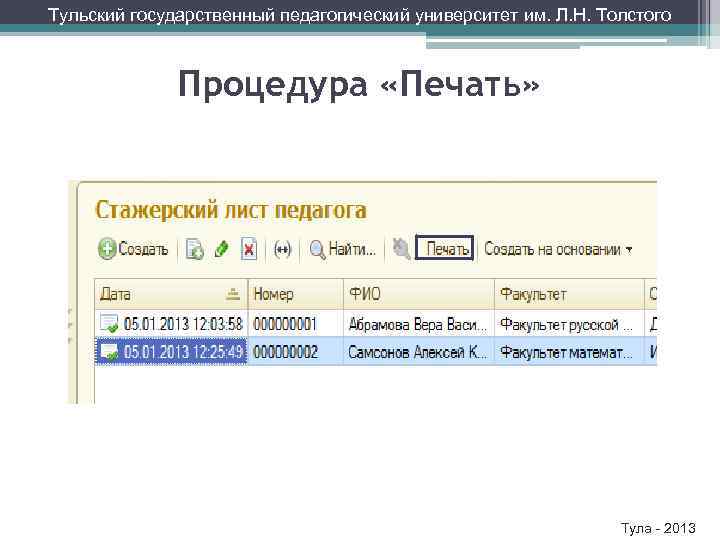720x540 pixels.
Task: Click the Факультет column header
Action: click(569, 294)
